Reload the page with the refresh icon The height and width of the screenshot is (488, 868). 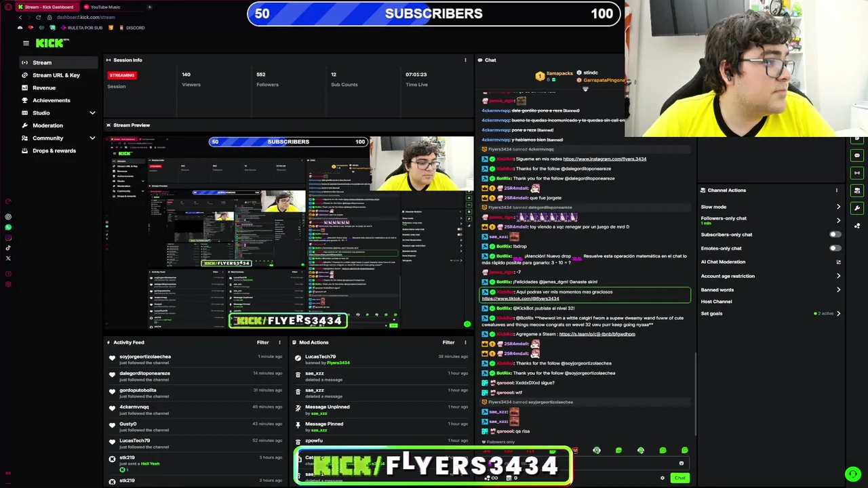(x=38, y=17)
